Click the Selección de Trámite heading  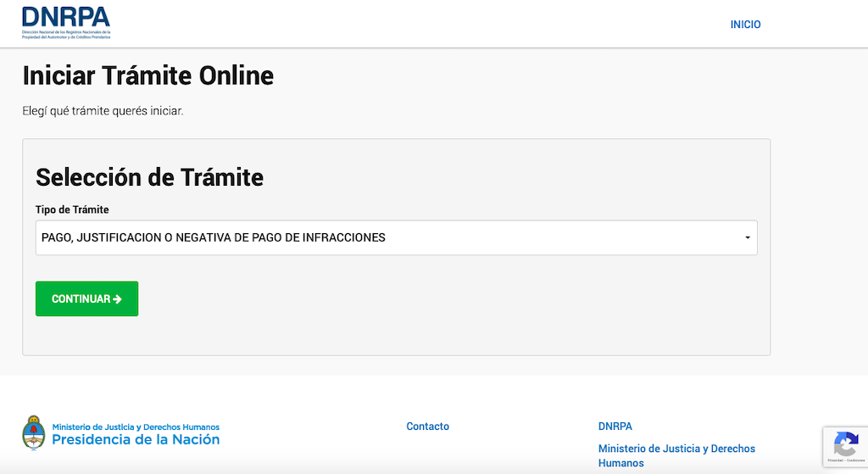[149, 177]
